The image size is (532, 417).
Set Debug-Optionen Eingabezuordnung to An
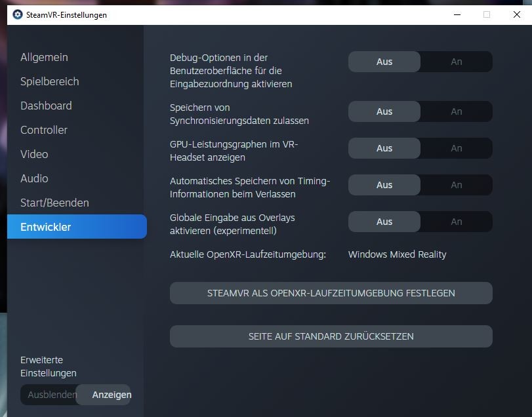tap(457, 62)
